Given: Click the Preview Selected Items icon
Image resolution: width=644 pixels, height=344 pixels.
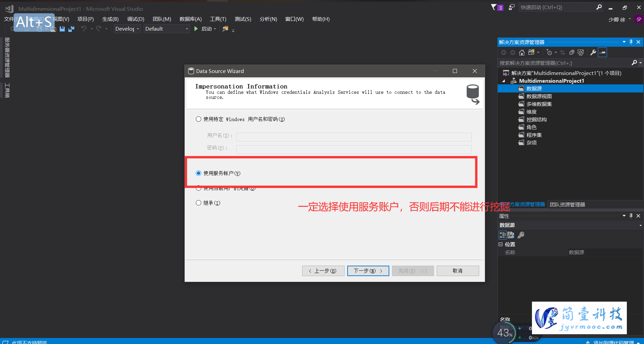Looking at the screenshot, I should coord(602,52).
